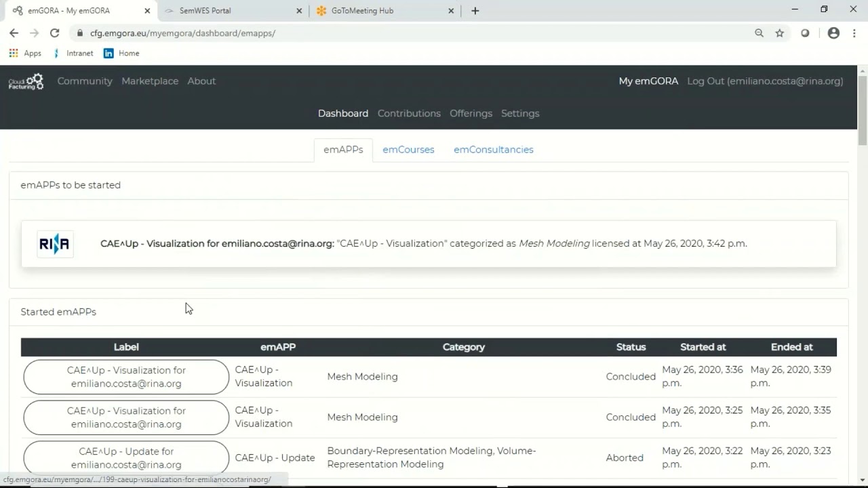Select the Dashboard section
Screen dimensions: 868x488
(343, 113)
